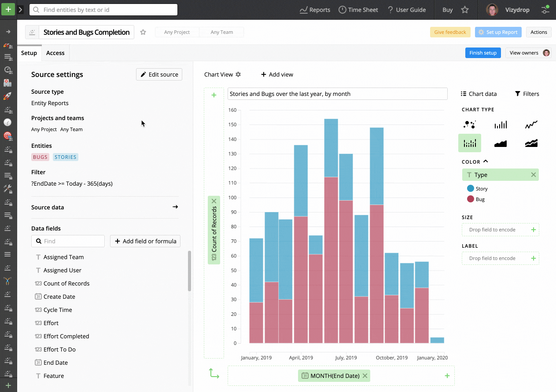Click the Edit source button
Viewport: 556px width, 392px height.
(x=159, y=74)
